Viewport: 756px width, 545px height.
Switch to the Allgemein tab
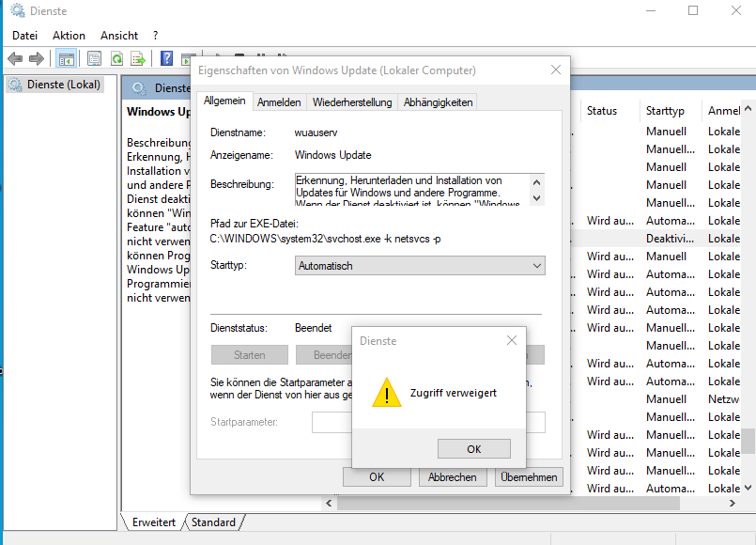(224, 101)
